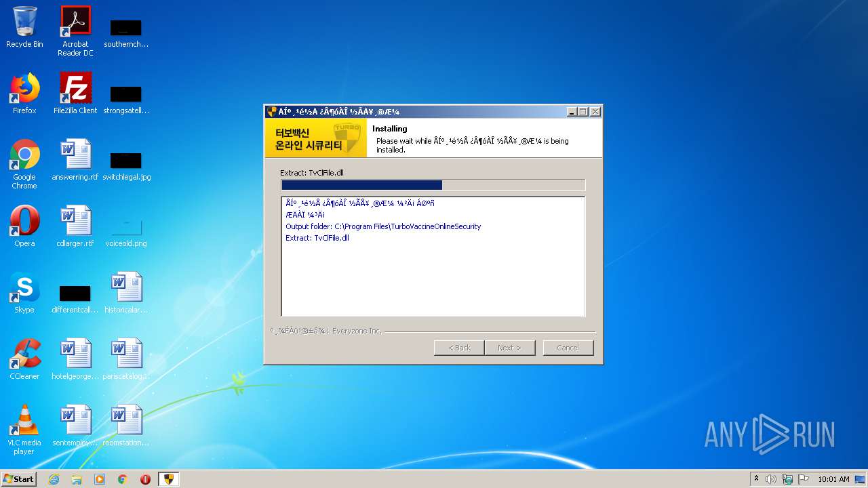This screenshot has height=488, width=868.
Task: Open the Recycle Bin desktop icon
Action: [x=24, y=27]
